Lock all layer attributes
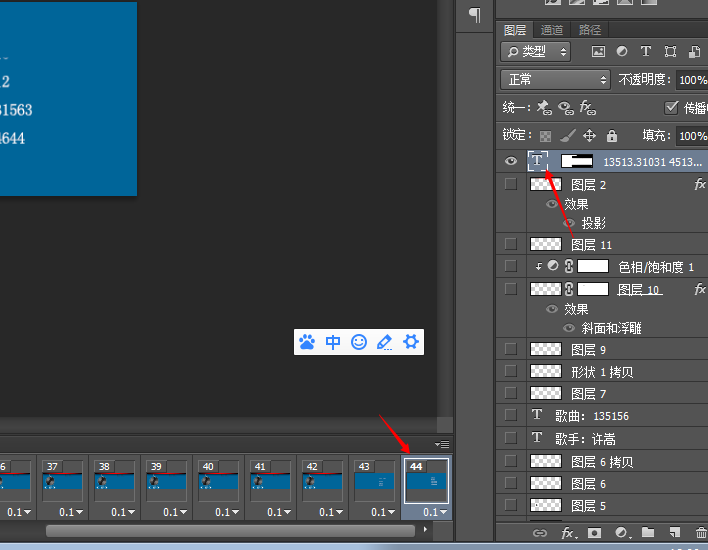Viewport: 708px width, 550px height. click(612, 135)
